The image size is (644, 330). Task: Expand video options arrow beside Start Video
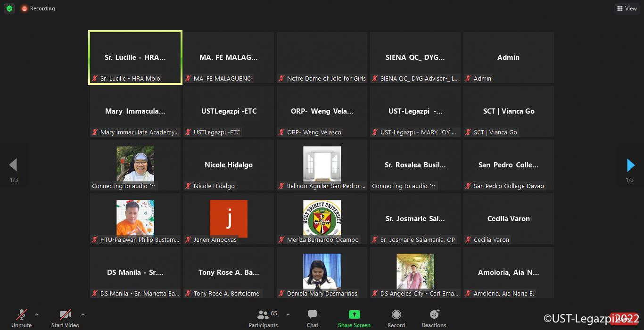[x=83, y=314]
